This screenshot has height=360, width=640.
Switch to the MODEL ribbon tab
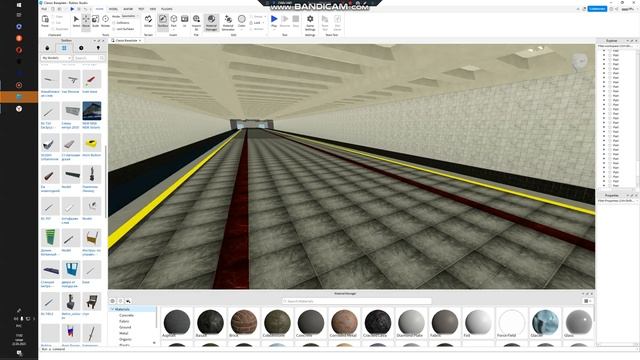click(113, 9)
